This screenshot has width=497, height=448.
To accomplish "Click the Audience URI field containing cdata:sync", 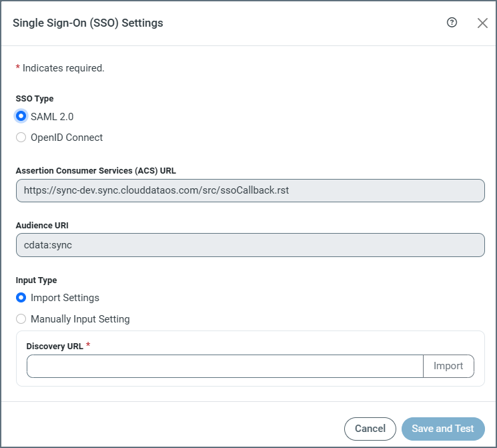I will [250, 245].
